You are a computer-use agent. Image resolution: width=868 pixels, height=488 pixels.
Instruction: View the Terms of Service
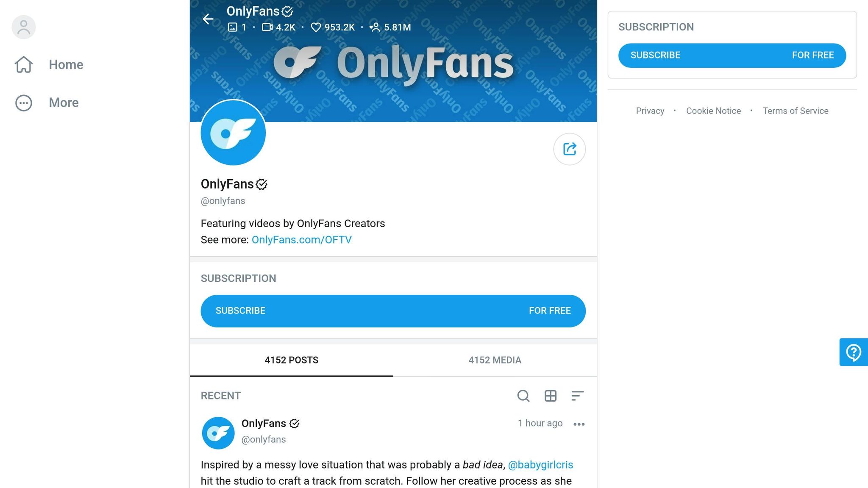[x=796, y=111]
